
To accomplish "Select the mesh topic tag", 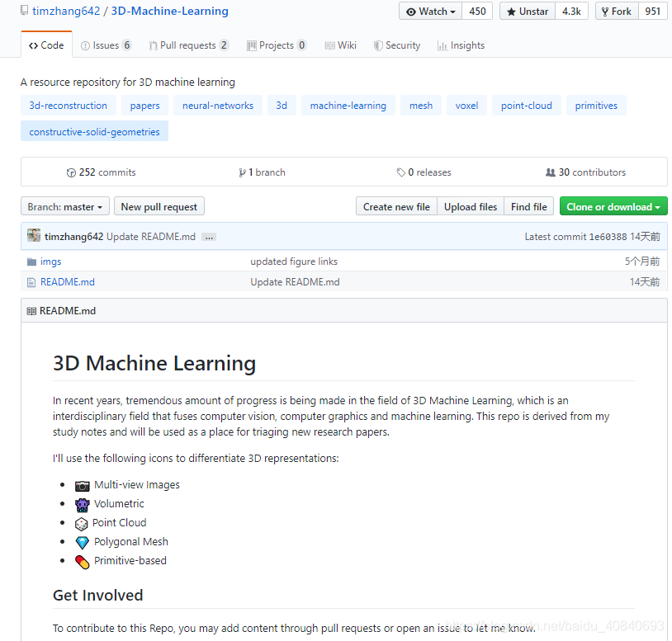I will point(421,106).
